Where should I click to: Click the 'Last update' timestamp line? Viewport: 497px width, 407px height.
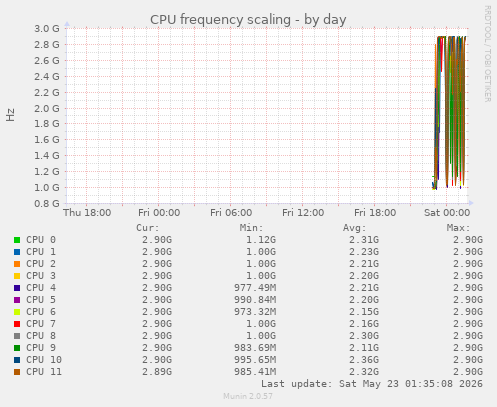click(372, 384)
